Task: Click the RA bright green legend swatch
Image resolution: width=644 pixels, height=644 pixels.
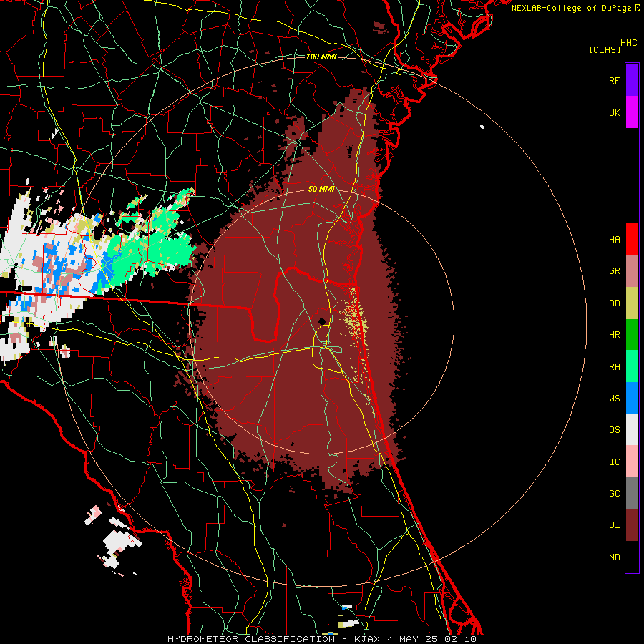Action: coord(632,366)
